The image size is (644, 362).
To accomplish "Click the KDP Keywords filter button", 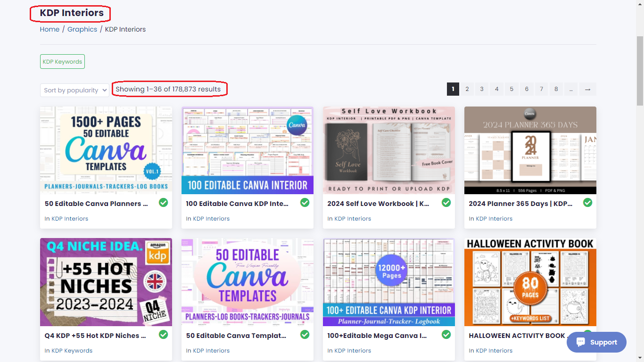I will 62,61.
